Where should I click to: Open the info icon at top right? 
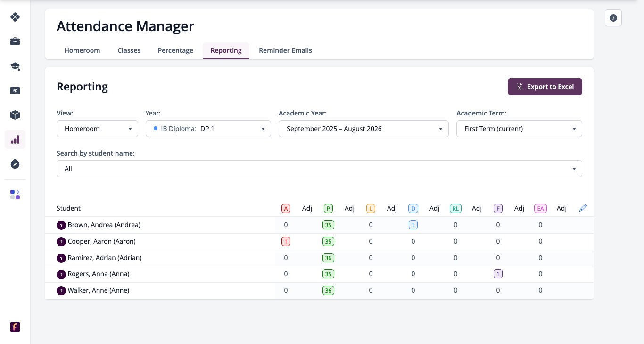(613, 18)
